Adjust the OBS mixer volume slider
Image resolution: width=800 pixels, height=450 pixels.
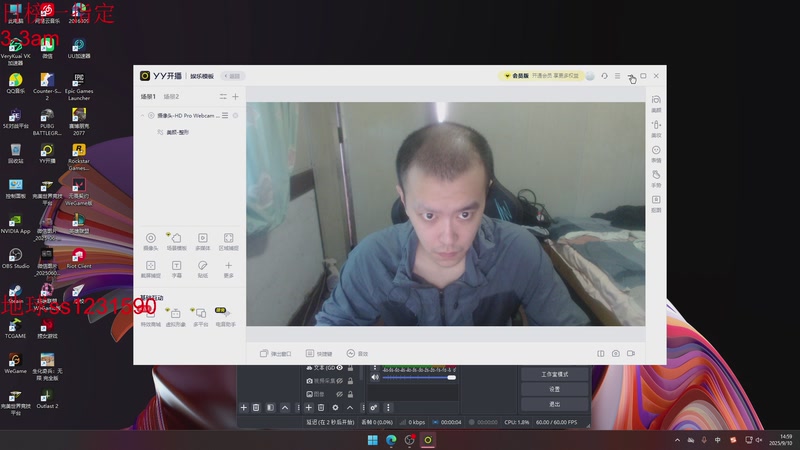click(x=419, y=378)
